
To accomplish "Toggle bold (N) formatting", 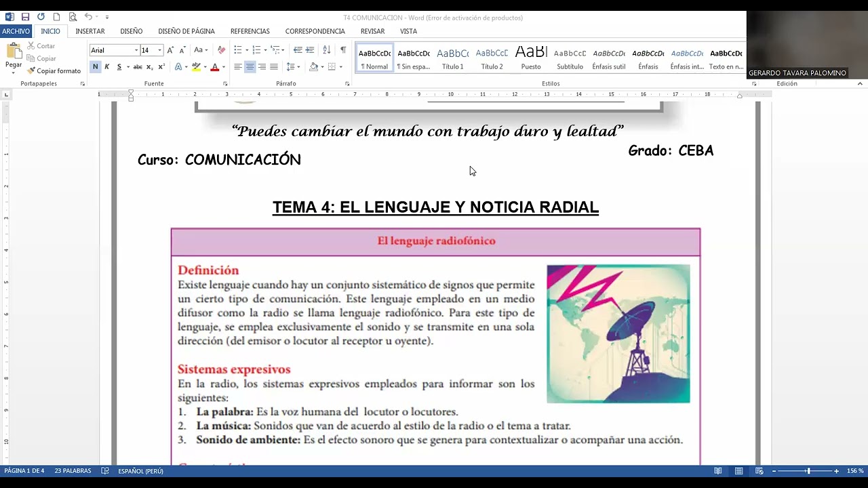I will 96,67.
